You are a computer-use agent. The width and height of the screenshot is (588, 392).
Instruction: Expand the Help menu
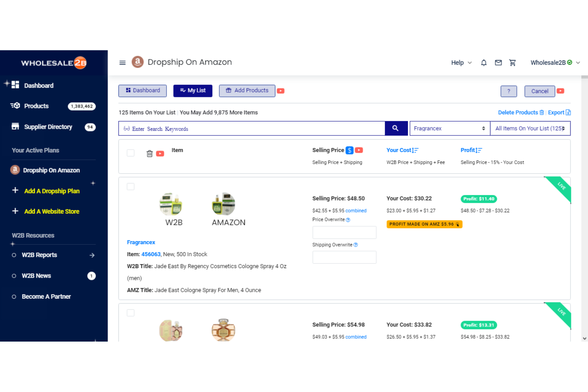tap(461, 63)
